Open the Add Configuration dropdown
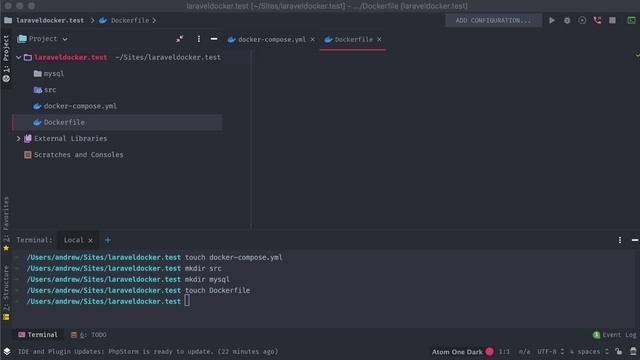This screenshot has height=360, width=640. click(493, 20)
